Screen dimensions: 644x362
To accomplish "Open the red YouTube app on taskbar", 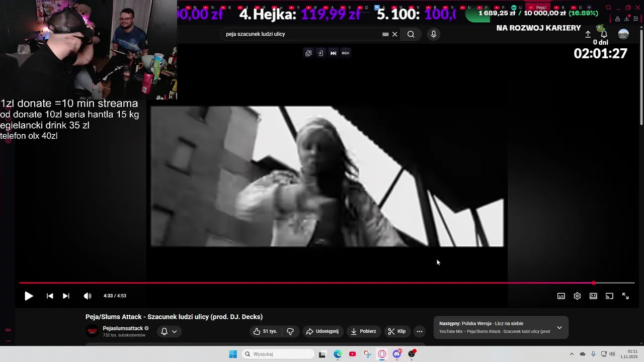I will [352, 354].
